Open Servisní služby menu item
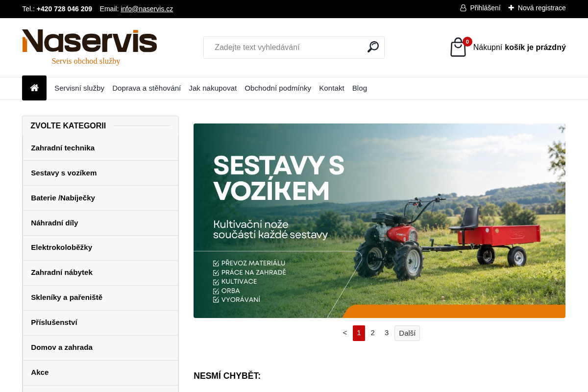588x392 pixels. point(79,88)
